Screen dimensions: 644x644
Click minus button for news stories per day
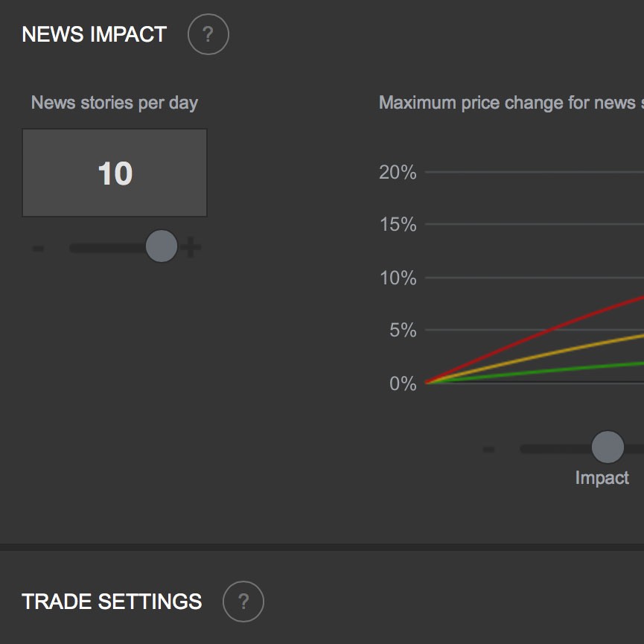click(x=38, y=248)
